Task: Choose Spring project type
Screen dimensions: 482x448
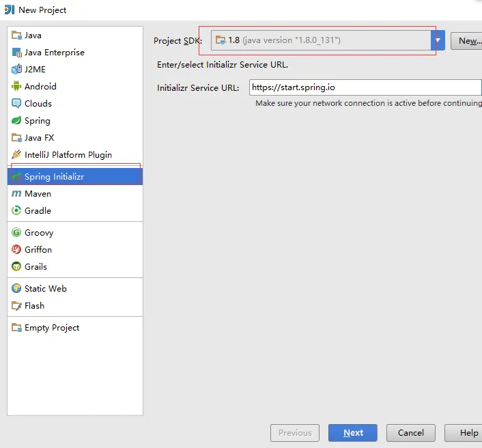Action: point(75,120)
